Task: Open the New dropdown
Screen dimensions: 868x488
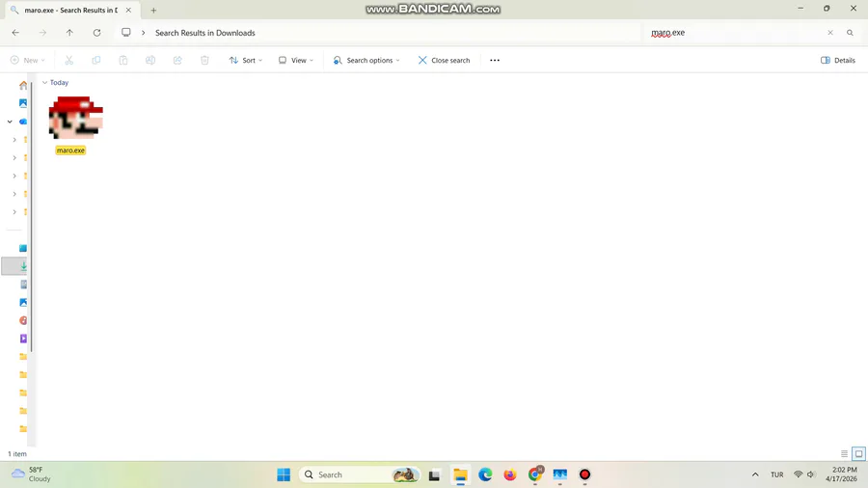Action: point(27,60)
